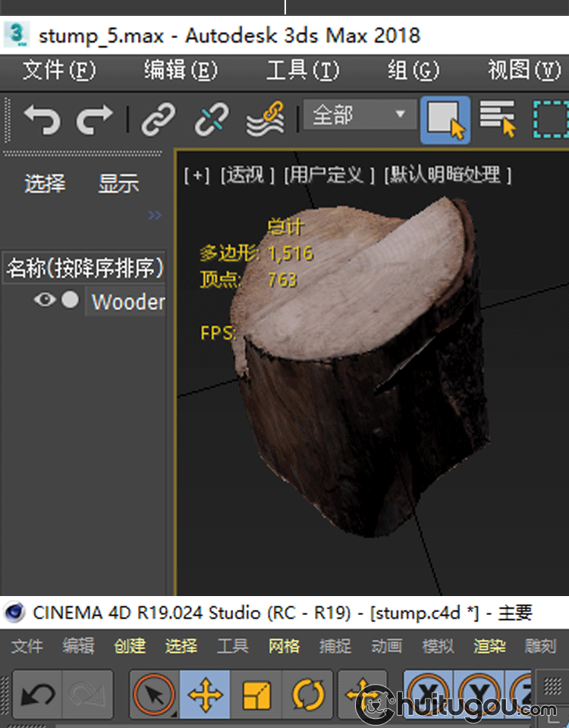Open the Select by Name list icon
The image size is (569, 728).
pos(498,119)
